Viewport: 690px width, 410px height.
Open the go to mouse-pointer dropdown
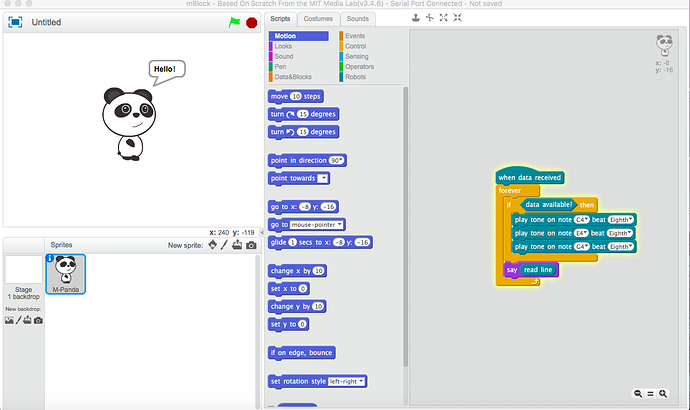pyautogui.click(x=339, y=224)
